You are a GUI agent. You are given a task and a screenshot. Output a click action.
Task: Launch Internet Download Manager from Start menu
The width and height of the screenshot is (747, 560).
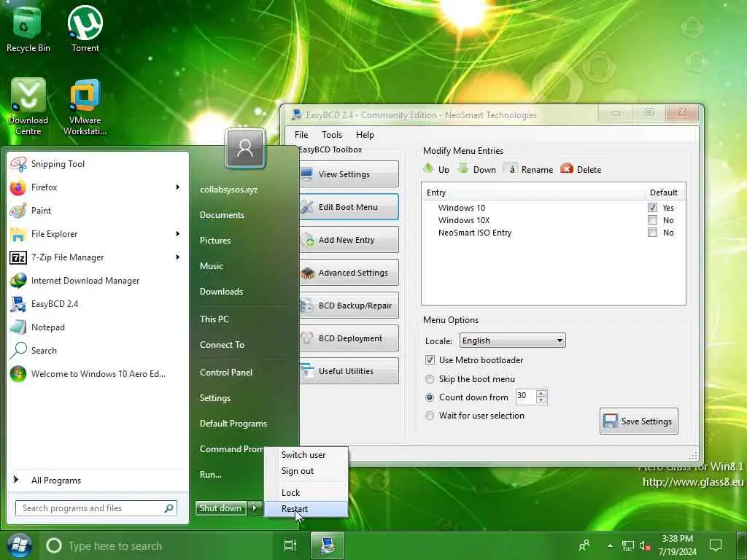click(97, 281)
